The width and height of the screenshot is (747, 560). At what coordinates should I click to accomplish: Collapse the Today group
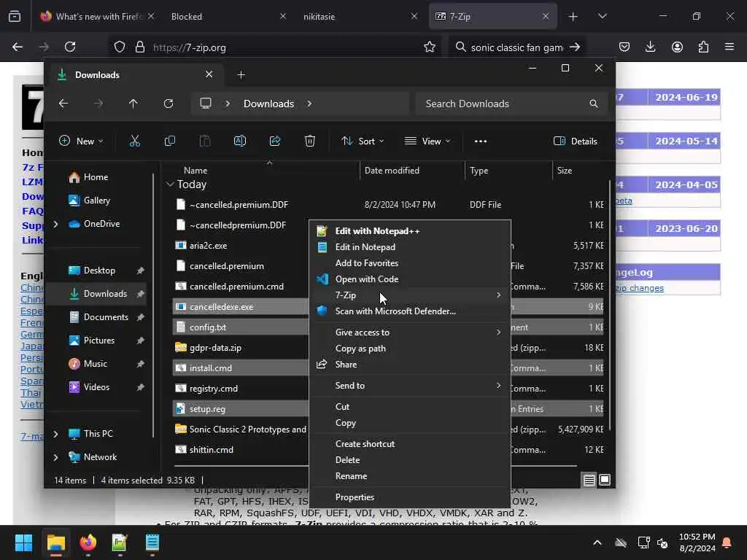170,184
